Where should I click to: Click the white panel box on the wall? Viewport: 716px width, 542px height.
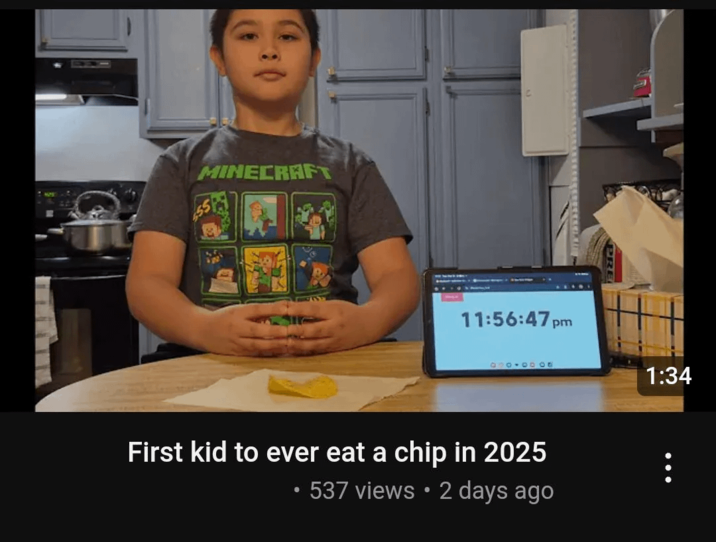pyautogui.click(x=545, y=90)
